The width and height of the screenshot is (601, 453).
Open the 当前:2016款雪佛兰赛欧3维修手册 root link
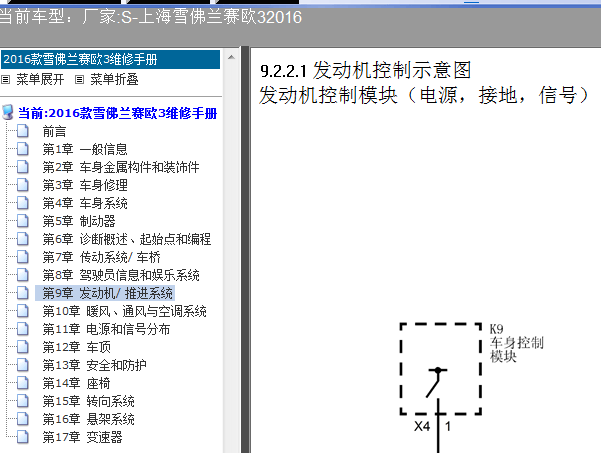coord(118,113)
